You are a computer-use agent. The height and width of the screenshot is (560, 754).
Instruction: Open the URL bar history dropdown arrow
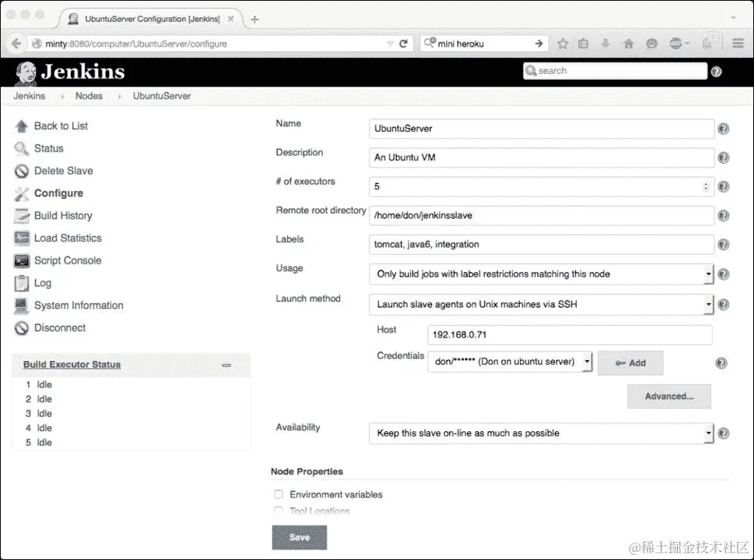click(390, 44)
